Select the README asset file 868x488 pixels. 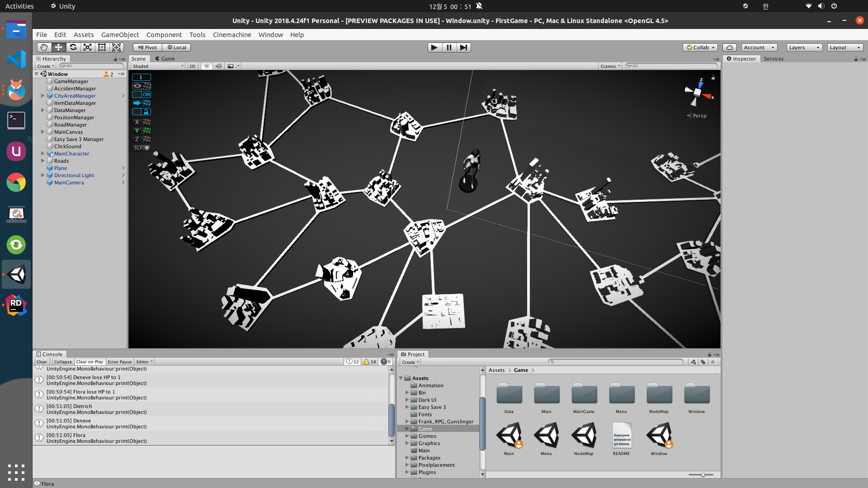coord(621,439)
